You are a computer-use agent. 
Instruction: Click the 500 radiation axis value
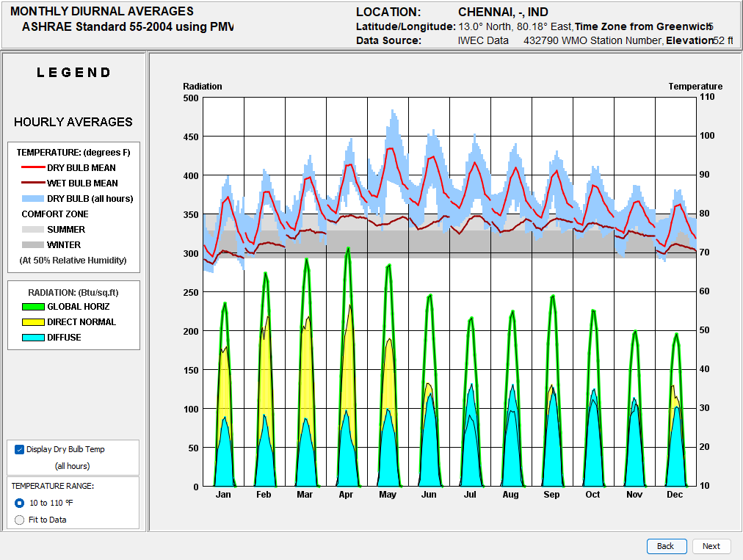click(x=191, y=98)
